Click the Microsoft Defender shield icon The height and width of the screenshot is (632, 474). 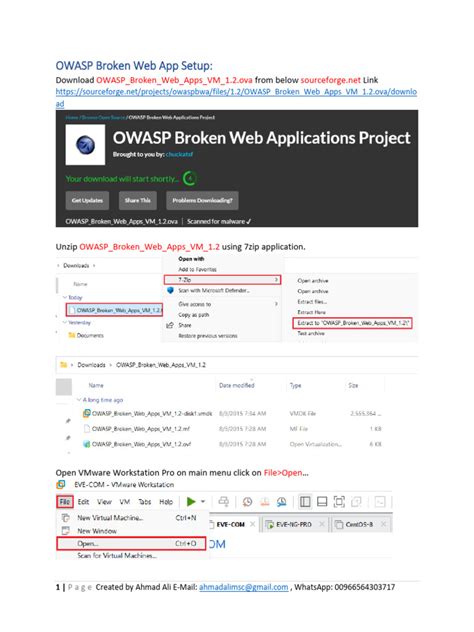pos(170,290)
